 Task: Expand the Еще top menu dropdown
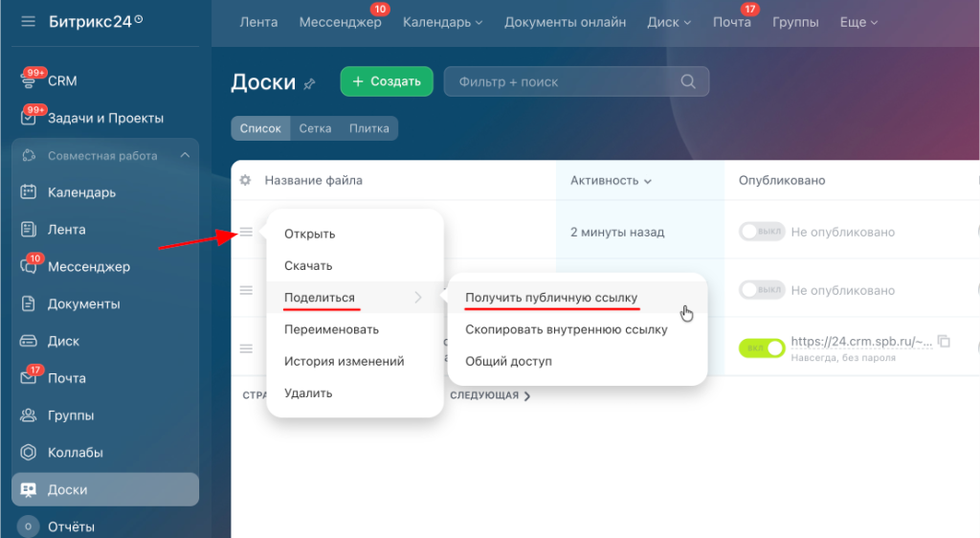pyautogui.click(x=875, y=22)
